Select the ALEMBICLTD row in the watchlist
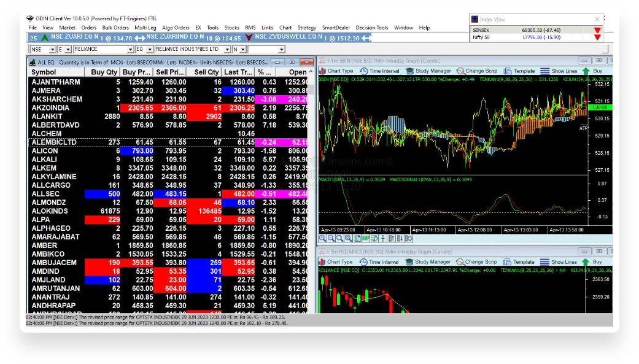The height and width of the screenshot is (364, 639). tap(55, 142)
